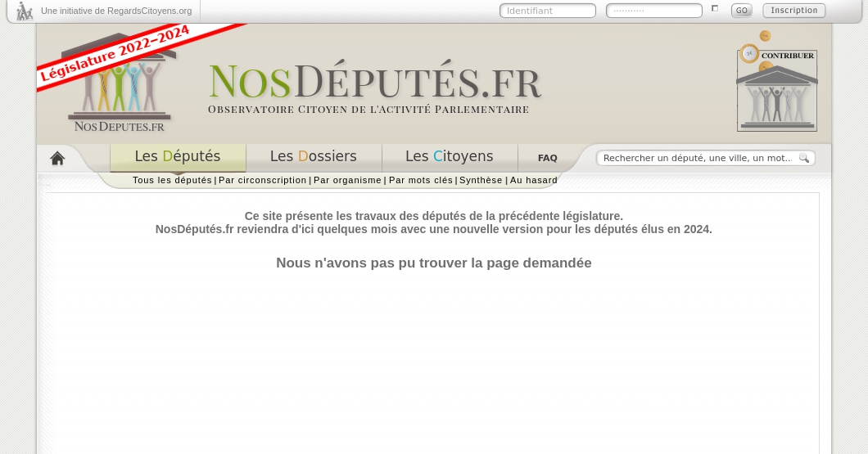868x454 pixels.
Task: Open the Les Dossiers tab
Action: (x=314, y=157)
